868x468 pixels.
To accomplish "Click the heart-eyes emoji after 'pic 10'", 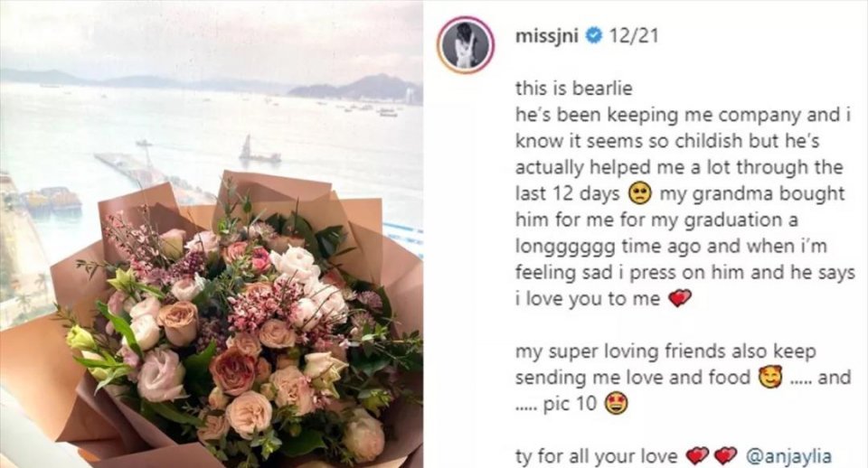I will (616, 405).
